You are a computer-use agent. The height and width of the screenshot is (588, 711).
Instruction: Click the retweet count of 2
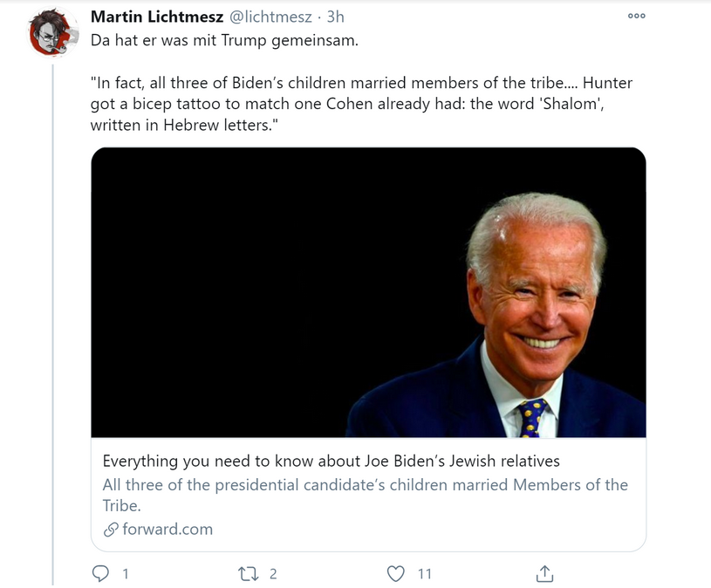point(273,573)
